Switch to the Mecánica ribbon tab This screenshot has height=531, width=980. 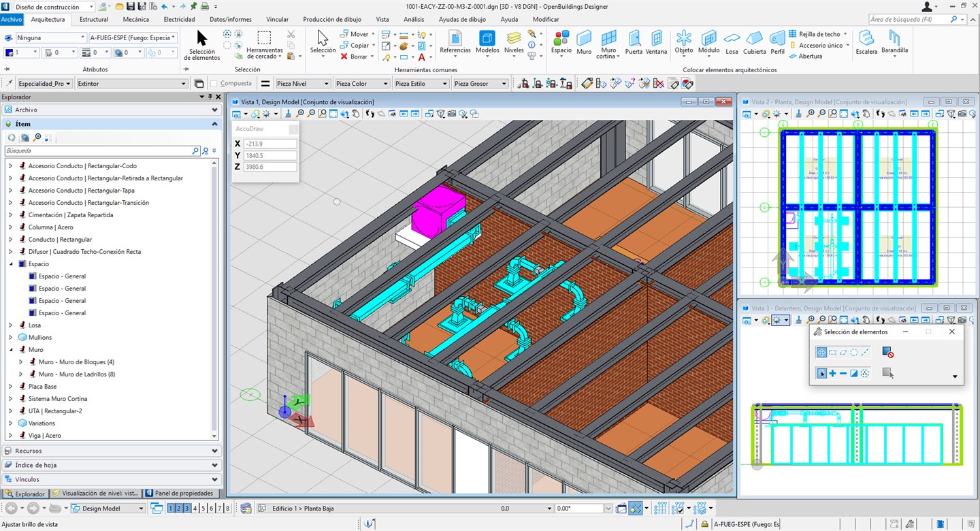tap(135, 20)
